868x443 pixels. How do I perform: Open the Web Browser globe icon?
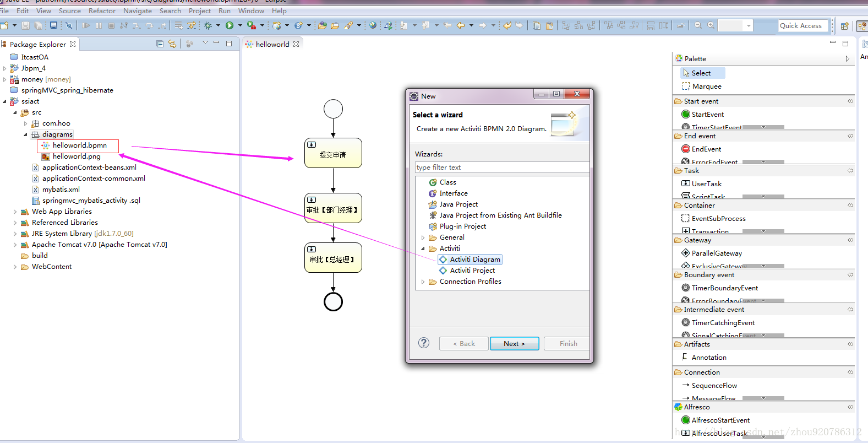(373, 25)
